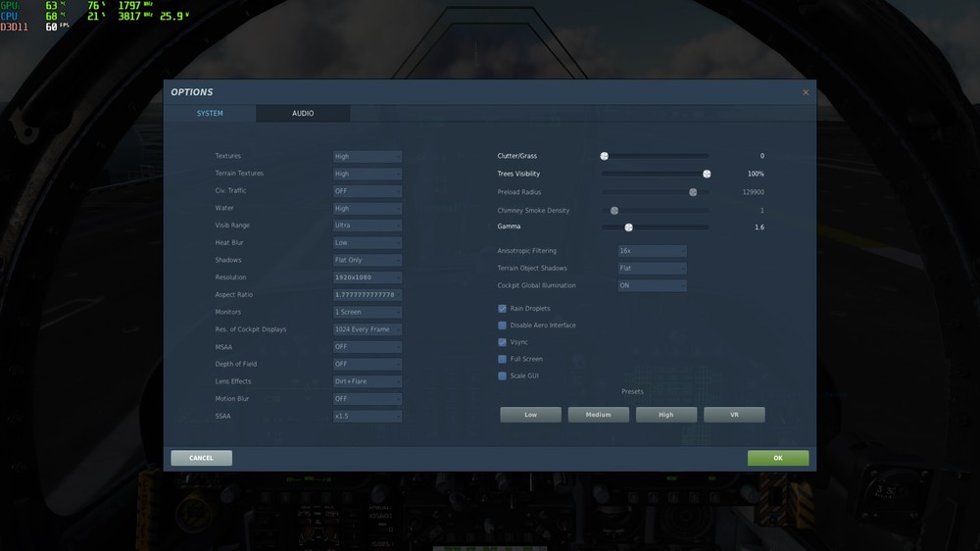980x551 pixels.
Task: Click the Preload Radius 129900 value
Action: point(753,192)
